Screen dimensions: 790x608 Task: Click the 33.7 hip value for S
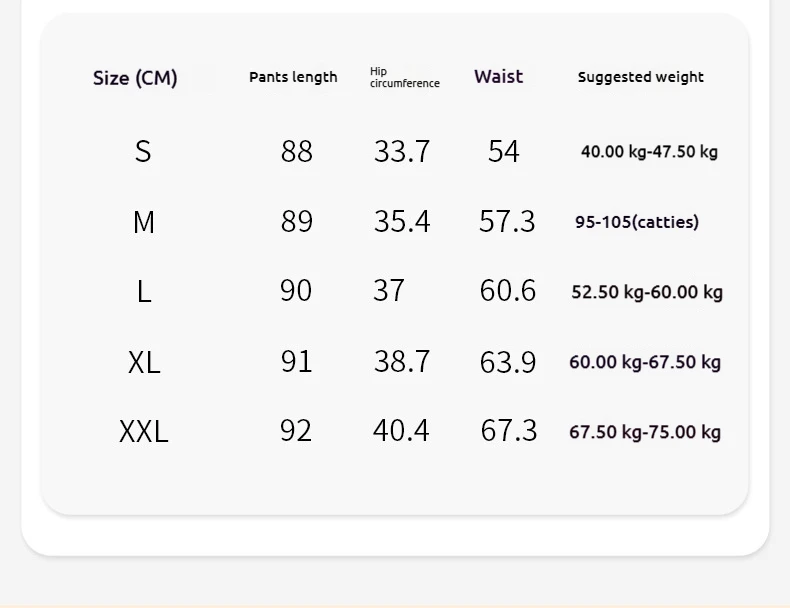(402, 151)
